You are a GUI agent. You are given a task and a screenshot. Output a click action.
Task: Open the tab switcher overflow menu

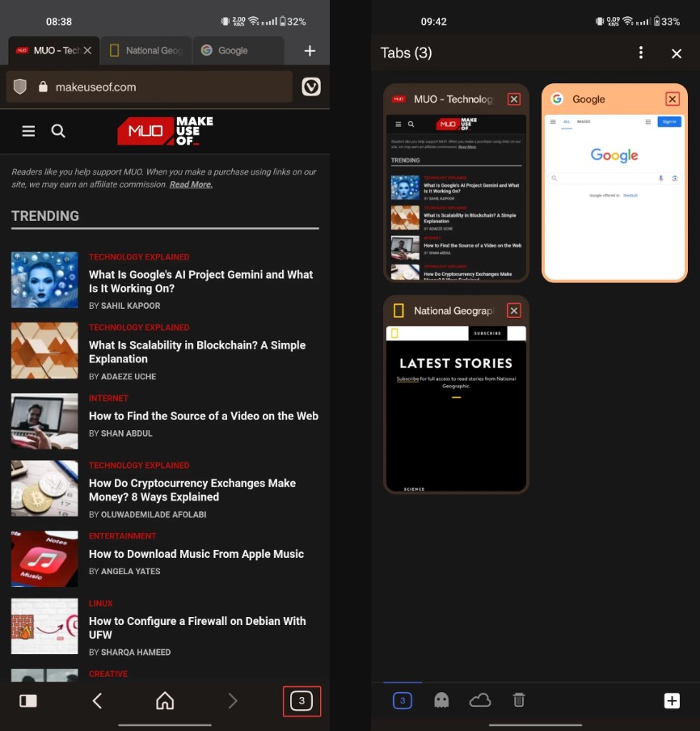tap(641, 52)
